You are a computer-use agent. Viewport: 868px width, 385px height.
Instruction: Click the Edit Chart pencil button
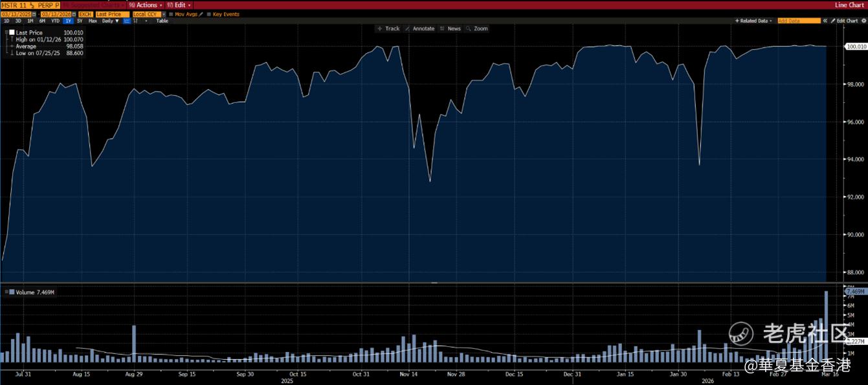[844, 21]
